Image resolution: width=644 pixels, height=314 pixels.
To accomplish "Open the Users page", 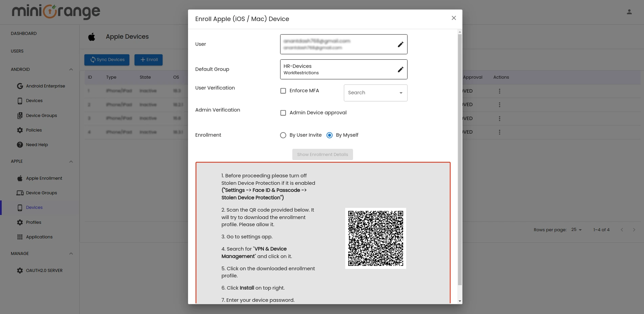I will pyautogui.click(x=17, y=51).
